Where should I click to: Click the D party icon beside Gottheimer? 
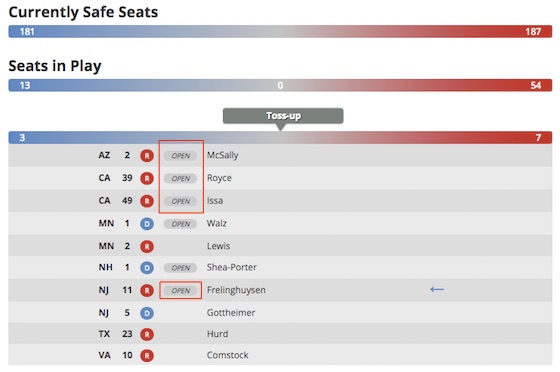coord(147,313)
